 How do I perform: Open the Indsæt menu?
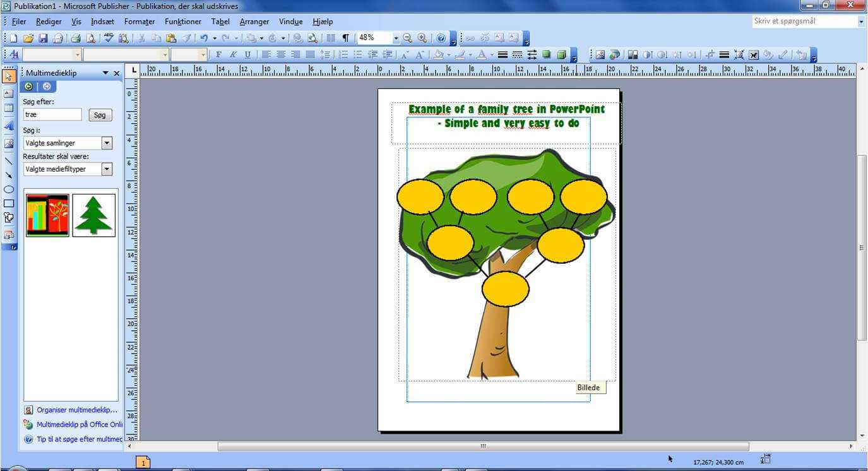coord(102,21)
